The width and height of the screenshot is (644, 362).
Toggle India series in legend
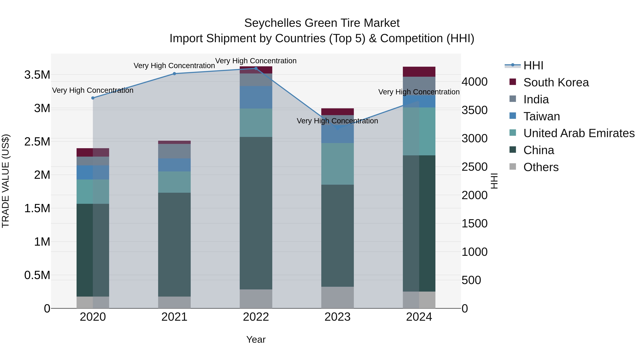[529, 99]
